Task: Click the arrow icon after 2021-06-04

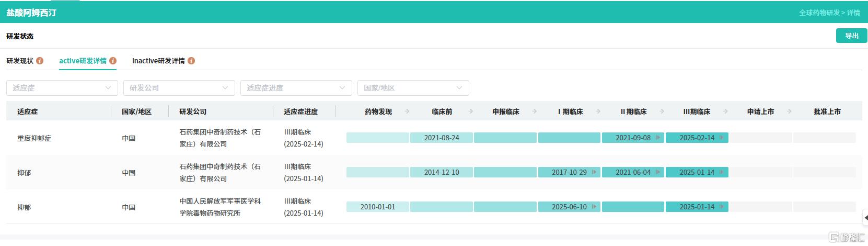Action: 658,172
